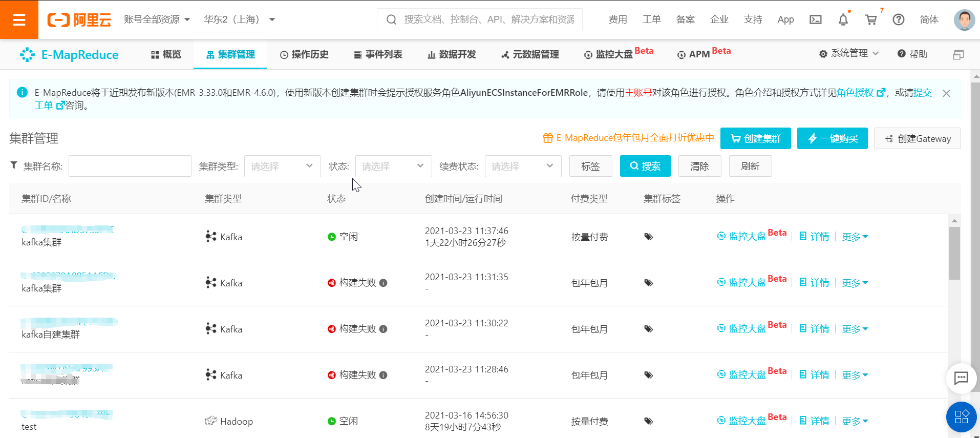The image size is (980, 438).
Task: Switch to the 集群管理 tab
Action: pos(230,54)
